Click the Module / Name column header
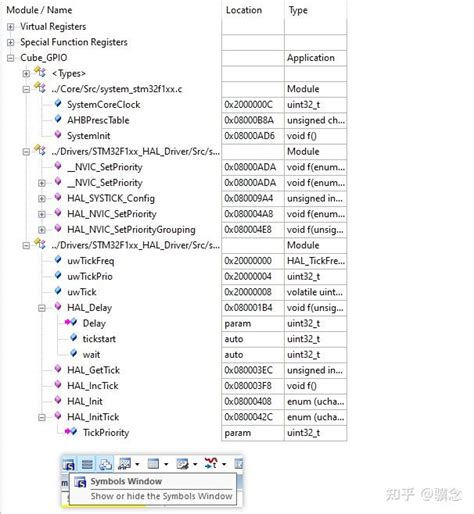474x514 pixels. [39, 10]
